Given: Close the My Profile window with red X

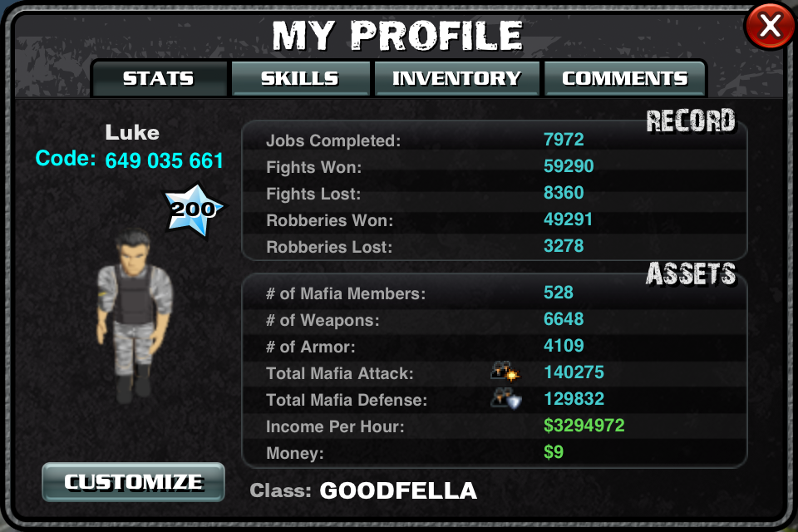Looking at the screenshot, I should tap(771, 26).
